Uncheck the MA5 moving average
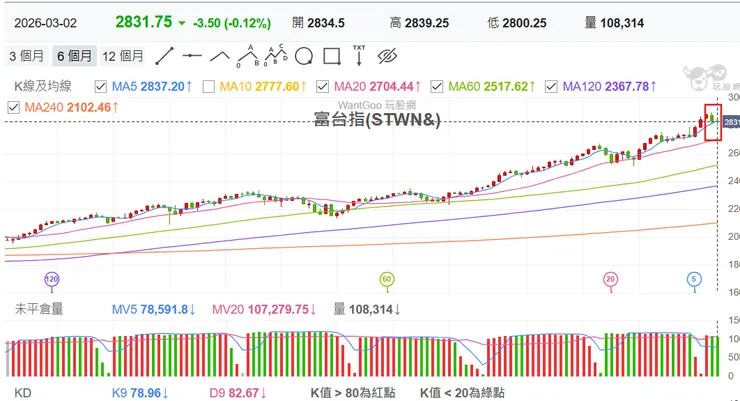Image resolution: width=740 pixels, height=401 pixels. click(x=101, y=86)
